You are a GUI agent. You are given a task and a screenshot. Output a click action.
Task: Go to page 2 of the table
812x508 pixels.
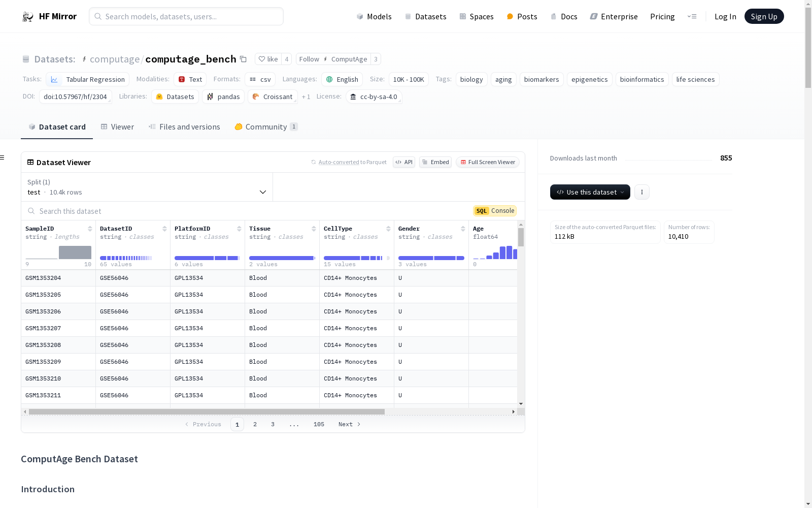coord(255,424)
